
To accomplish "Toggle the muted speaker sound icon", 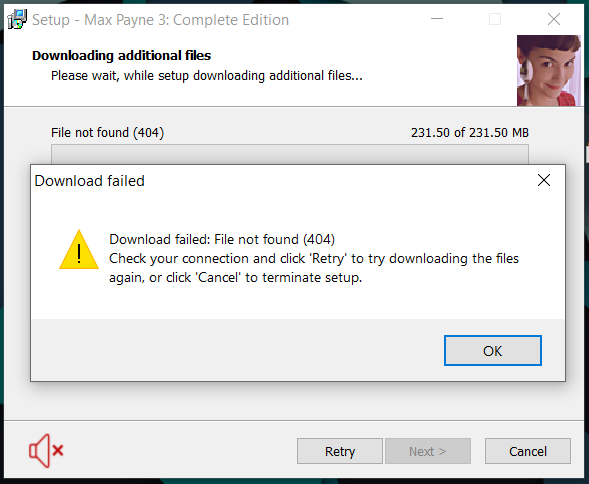I will [x=46, y=451].
